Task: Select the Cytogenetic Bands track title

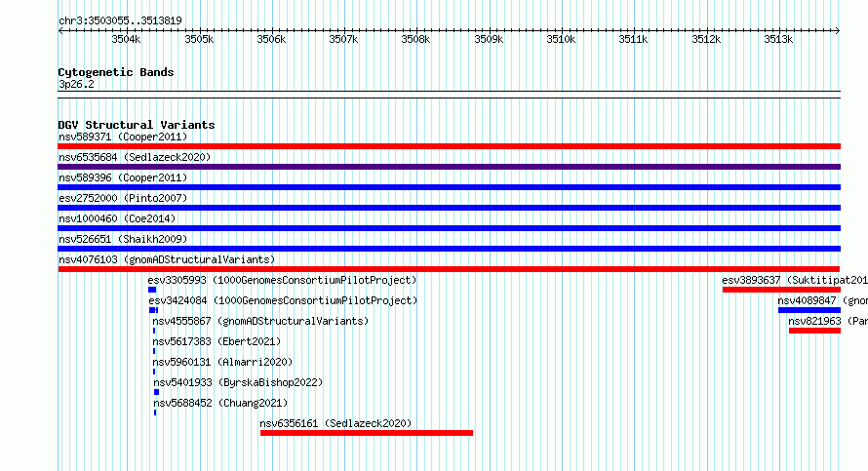Action: [x=116, y=72]
